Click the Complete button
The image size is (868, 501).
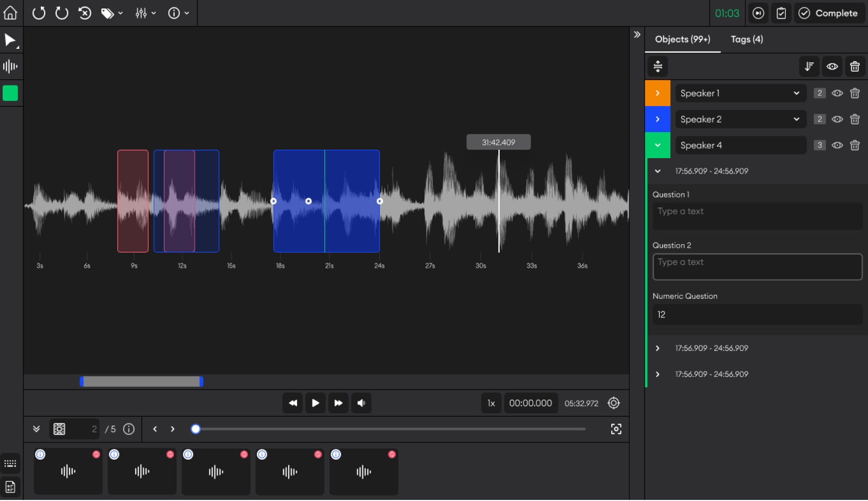point(829,13)
